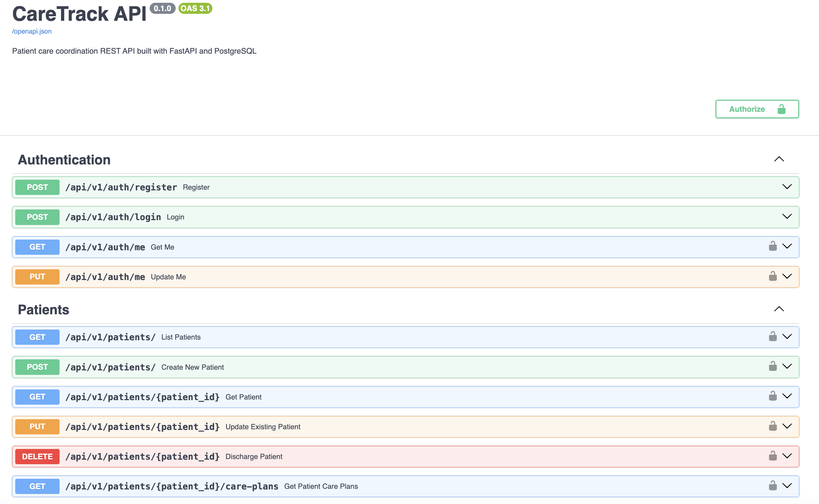Click the lock icon on Update Existing Patient row

773,426
